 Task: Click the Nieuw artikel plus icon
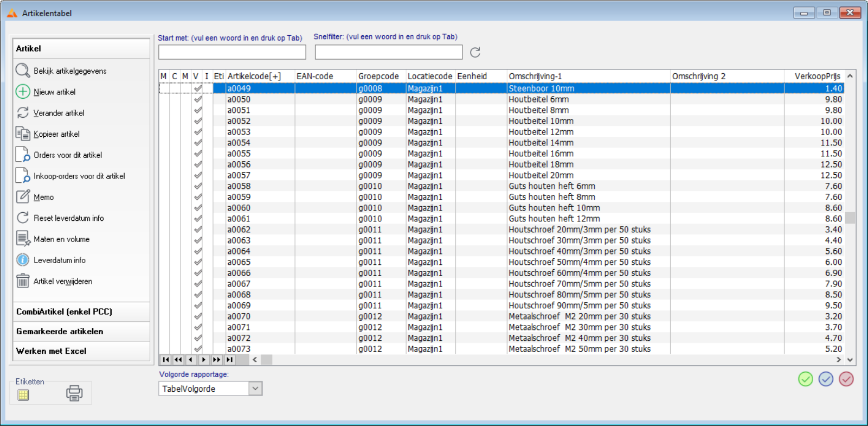click(23, 92)
